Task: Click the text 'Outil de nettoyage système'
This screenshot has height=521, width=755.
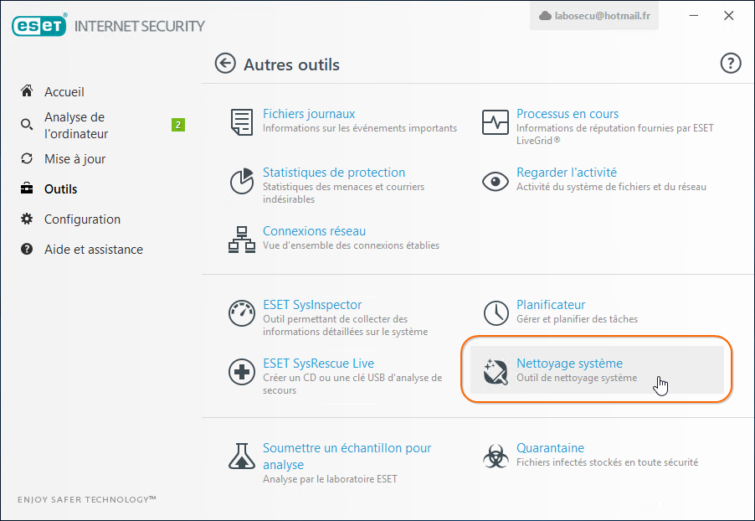Action: (576, 378)
